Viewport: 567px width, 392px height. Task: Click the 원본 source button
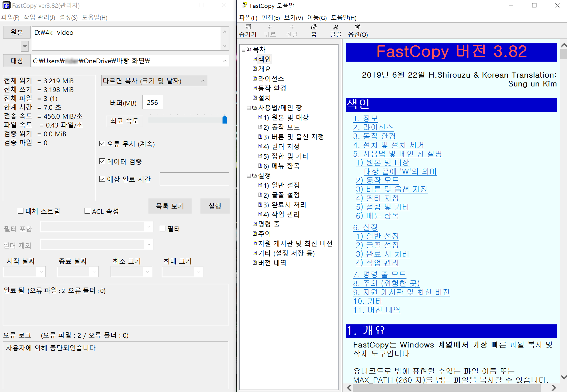(17, 32)
